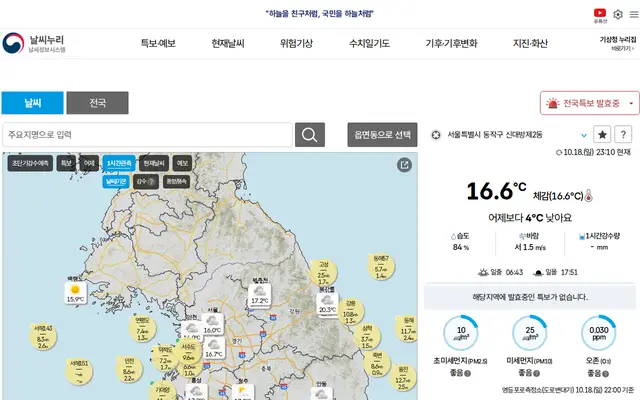Toggle the 예보 map layer
Viewport: 640px width, 400px height.
182,163
